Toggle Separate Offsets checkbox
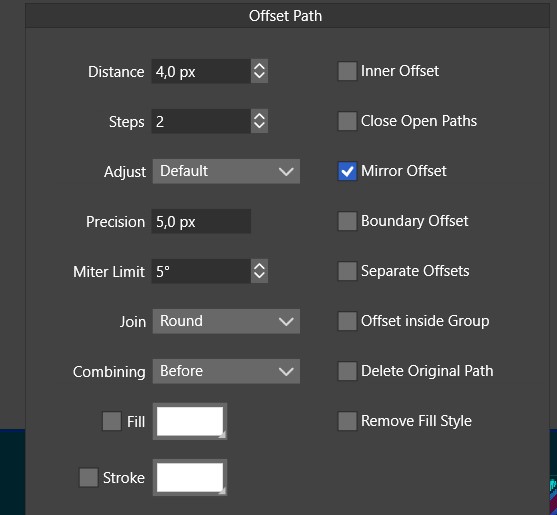 [347, 271]
